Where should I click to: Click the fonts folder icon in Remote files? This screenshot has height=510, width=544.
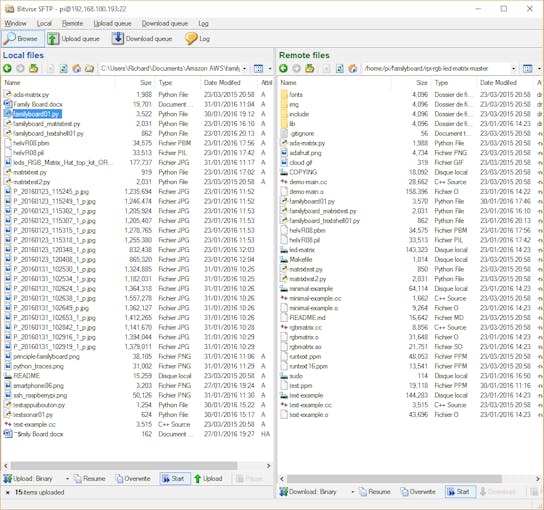(x=284, y=94)
